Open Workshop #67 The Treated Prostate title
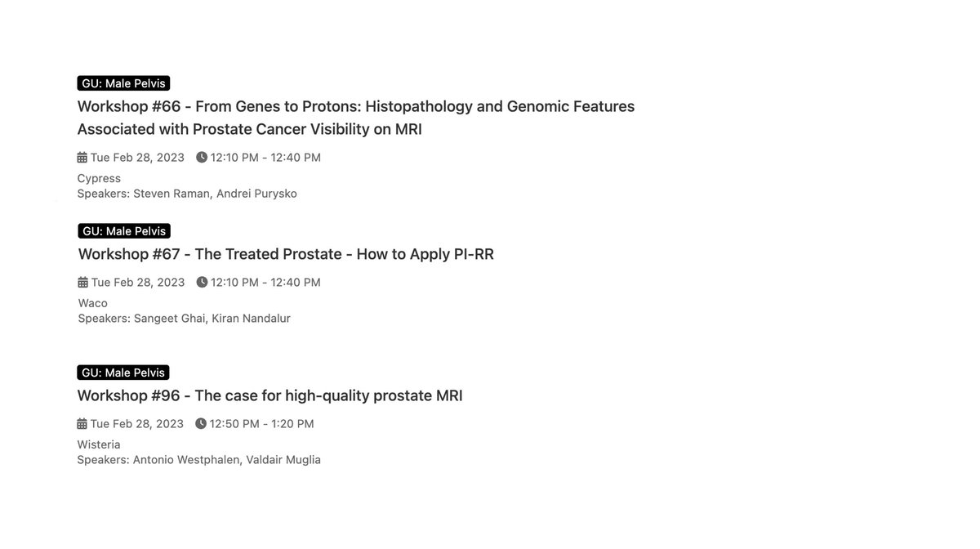The height and width of the screenshot is (549, 980). 286,254
